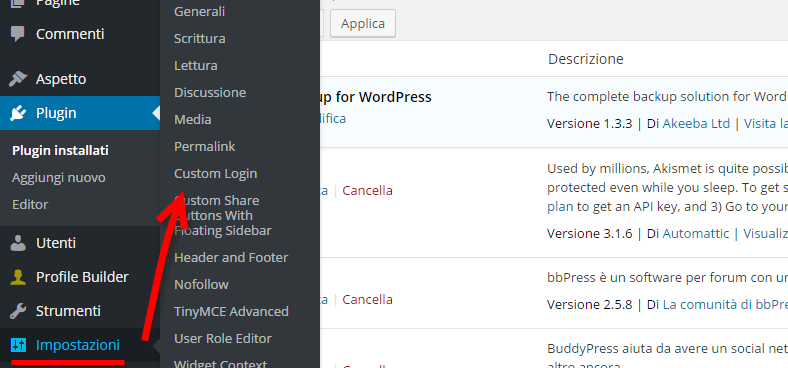Screen dimensions: 788x368
Task: Select the Plugin menu item
Action: click(x=80, y=113)
